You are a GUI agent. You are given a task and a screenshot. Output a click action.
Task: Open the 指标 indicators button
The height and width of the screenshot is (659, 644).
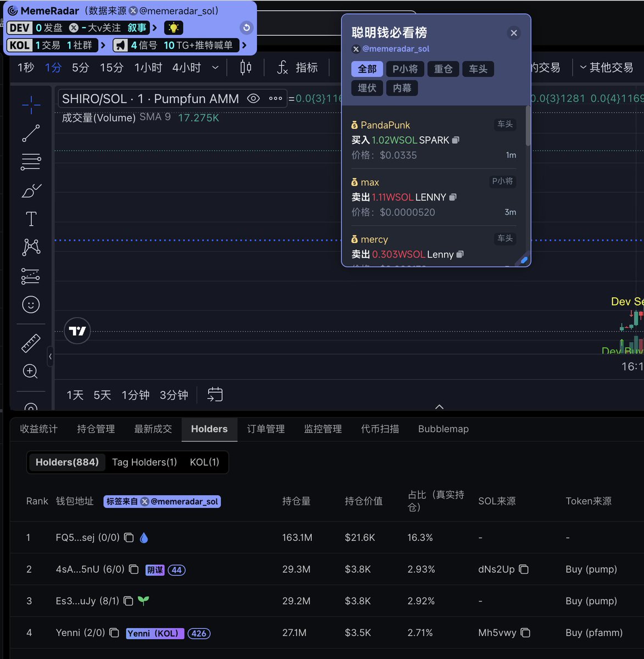point(297,68)
